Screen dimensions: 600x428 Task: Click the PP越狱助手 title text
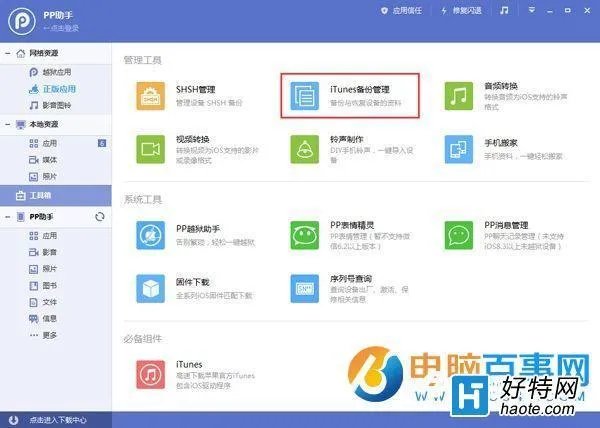click(198, 229)
